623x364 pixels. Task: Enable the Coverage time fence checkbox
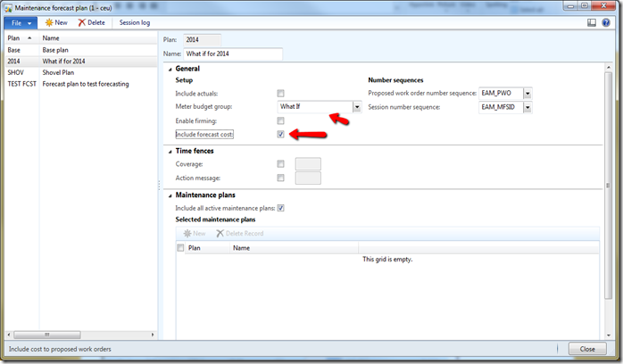pyautogui.click(x=280, y=164)
